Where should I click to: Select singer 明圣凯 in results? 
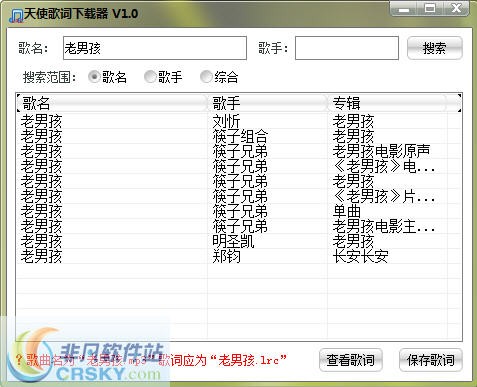[233, 241]
